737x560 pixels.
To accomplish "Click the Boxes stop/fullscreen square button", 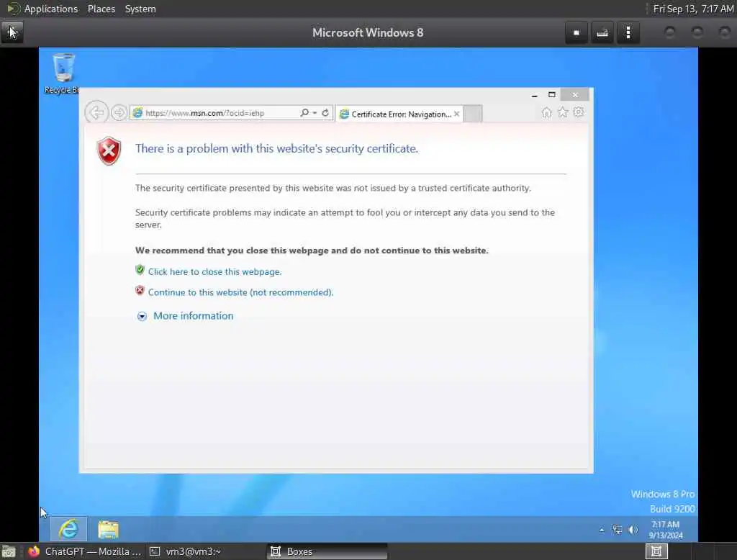I will pyautogui.click(x=577, y=32).
